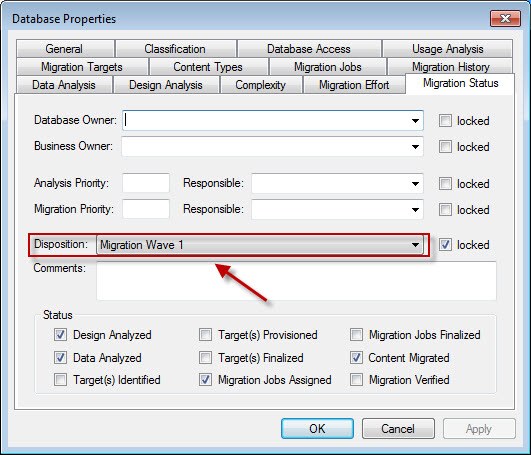Enable the Target(s) Provisioned checkbox

[x=205, y=334]
